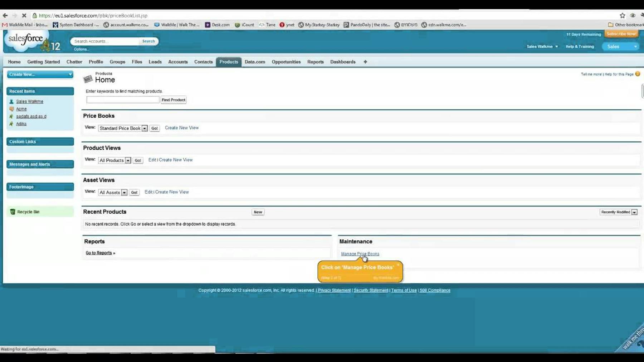Click Go! next to All Assets
Viewport: 644px width, 362px height.
[134, 193]
